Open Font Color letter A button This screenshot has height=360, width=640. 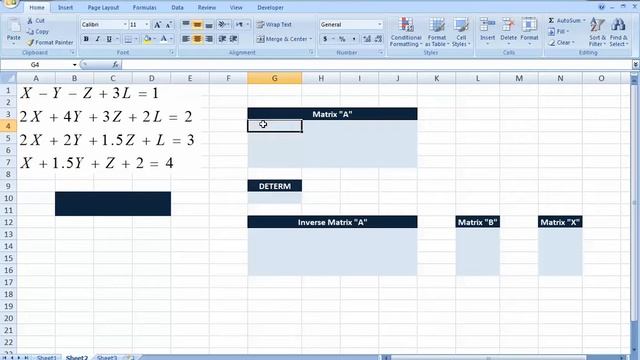click(x=163, y=39)
